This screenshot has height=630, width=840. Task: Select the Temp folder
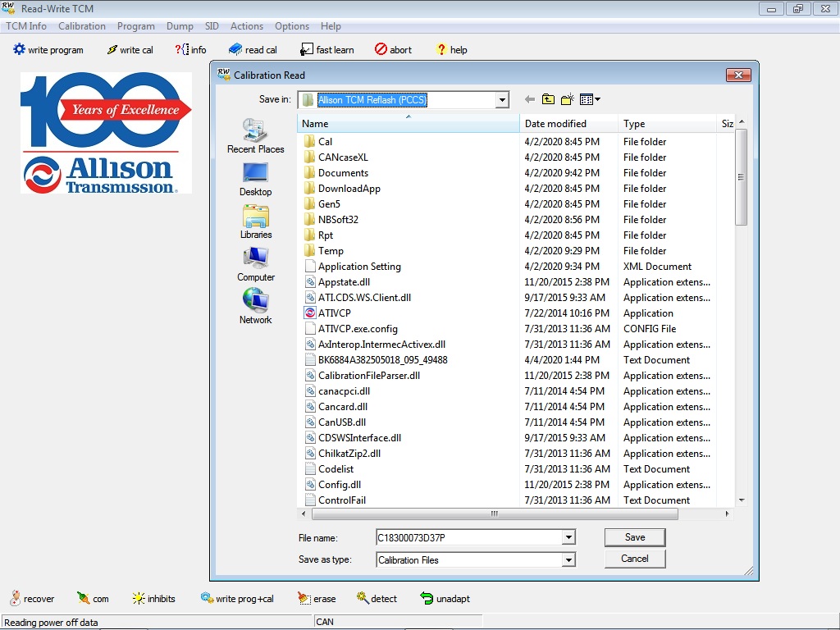[324, 250]
